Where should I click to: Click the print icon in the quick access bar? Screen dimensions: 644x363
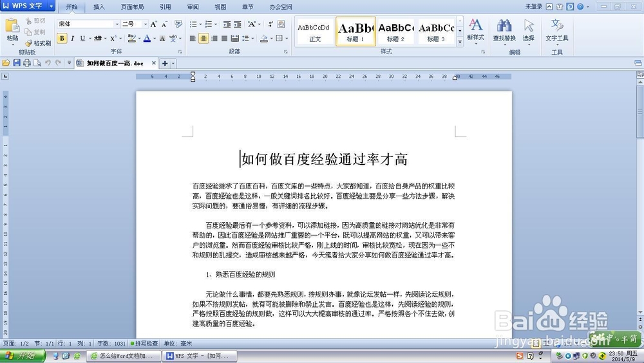26,63
